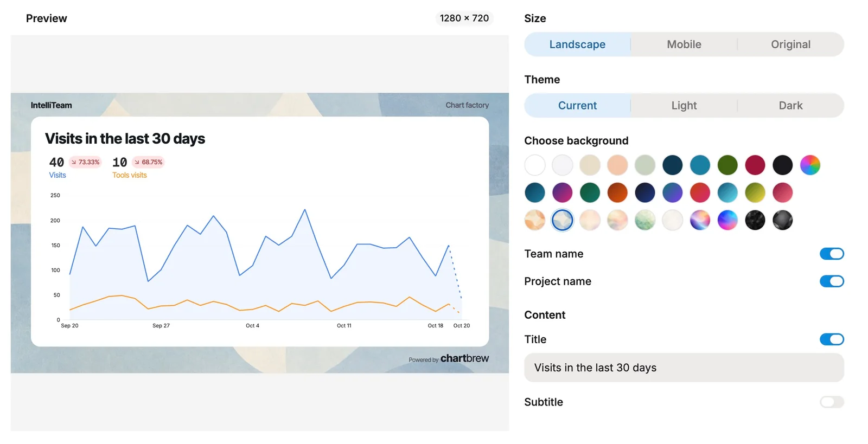Pick the orange abstract pattern swatch
Image resolution: width=868 pixels, height=444 pixels.
535,220
